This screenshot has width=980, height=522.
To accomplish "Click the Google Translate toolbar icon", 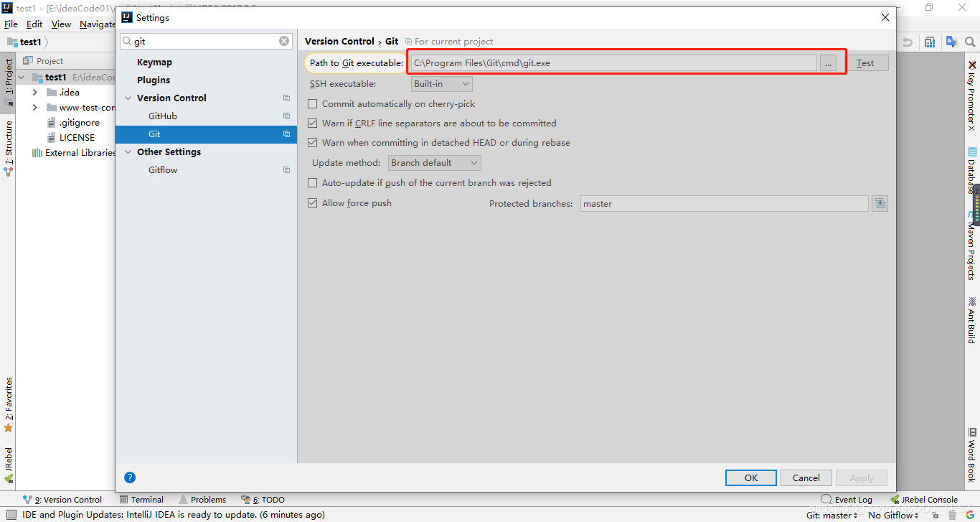I will [951, 42].
